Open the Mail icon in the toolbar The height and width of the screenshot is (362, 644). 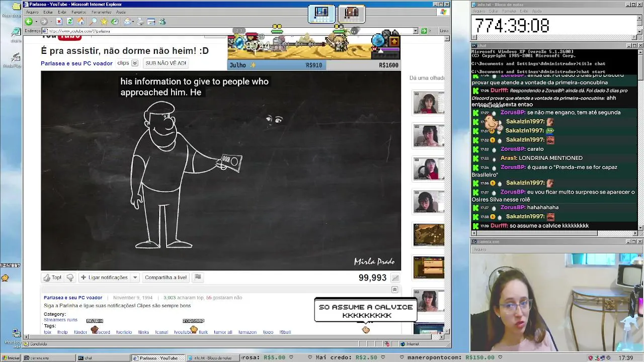(x=128, y=22)
